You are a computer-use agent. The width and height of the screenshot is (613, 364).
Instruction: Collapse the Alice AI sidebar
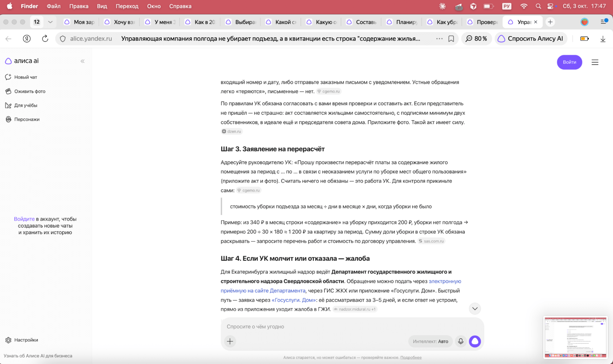[x=82, y=61]
